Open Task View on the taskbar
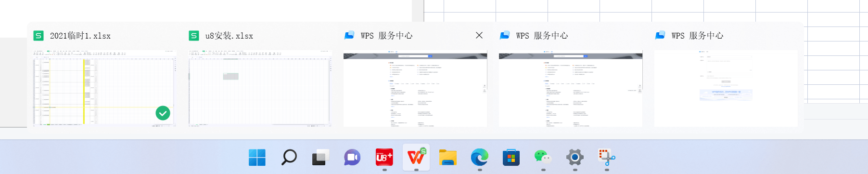 (320, 157)
